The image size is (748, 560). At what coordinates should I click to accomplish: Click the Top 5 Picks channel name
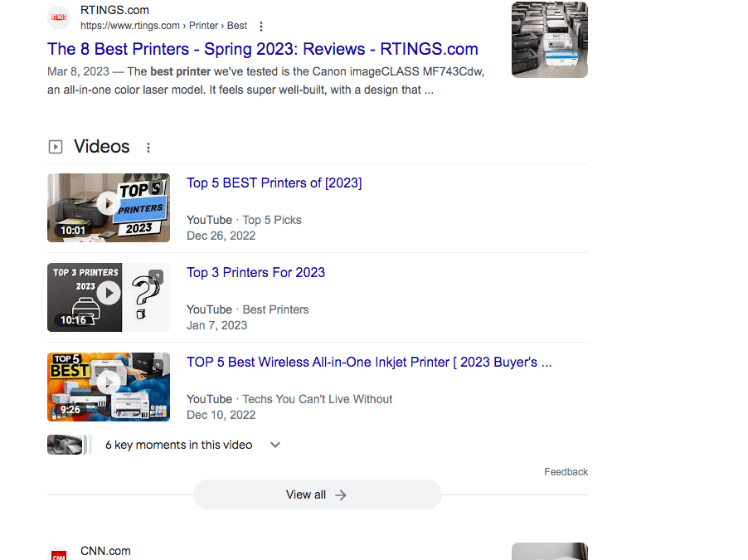[272, 220]
